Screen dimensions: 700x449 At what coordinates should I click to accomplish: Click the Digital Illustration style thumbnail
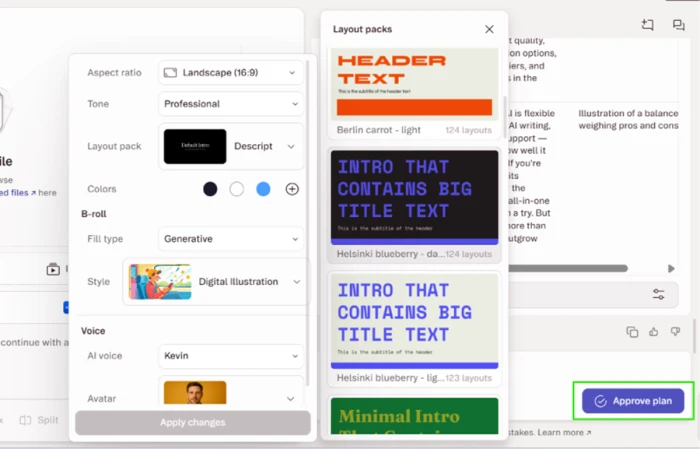160,282
